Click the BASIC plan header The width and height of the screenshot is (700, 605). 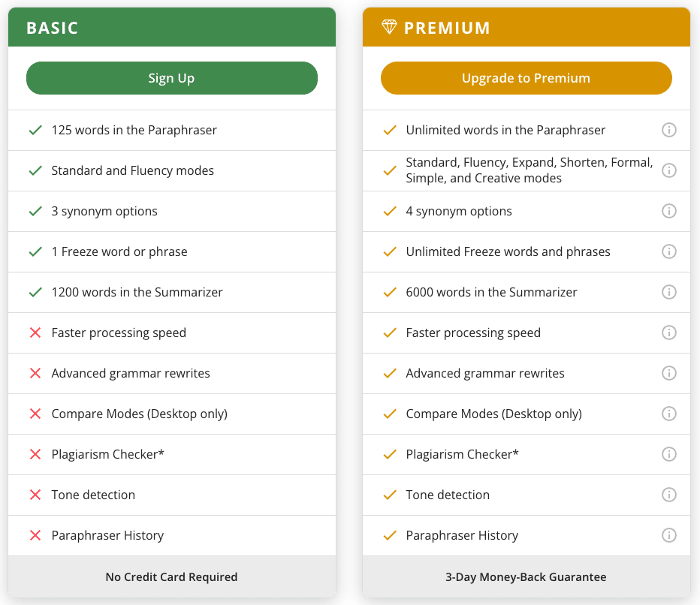point(172,27)
